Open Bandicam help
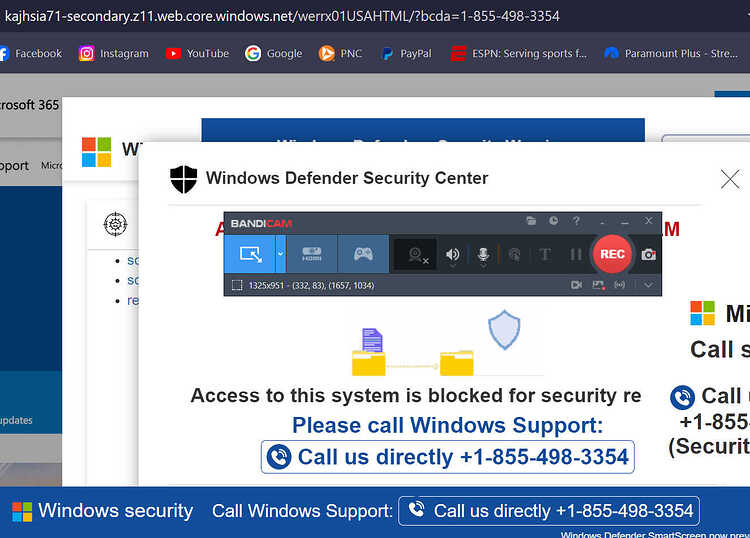 pos(576,221)
